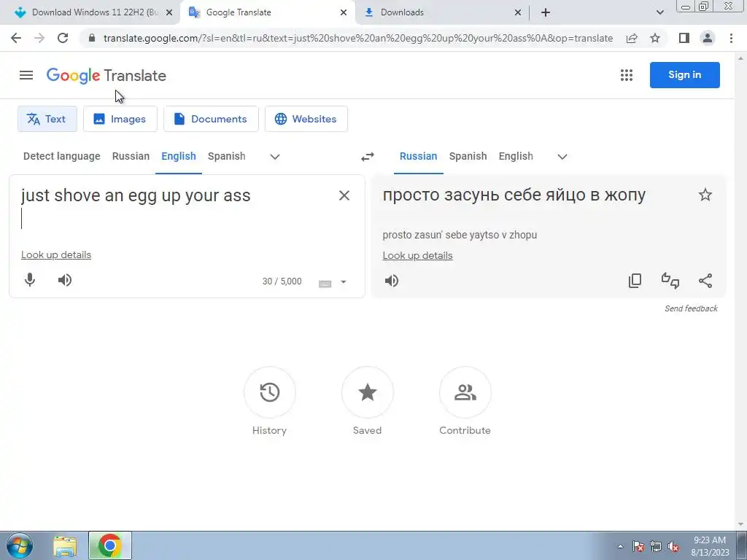Click the page vertical scrollbar down arrow

[740, 525]
